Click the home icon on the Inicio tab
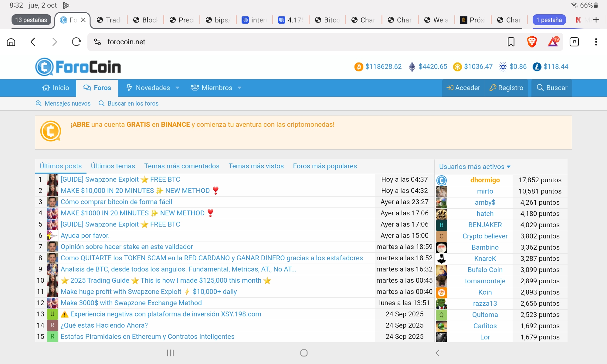This screenshot has width=607, height=364. [46, 88]
